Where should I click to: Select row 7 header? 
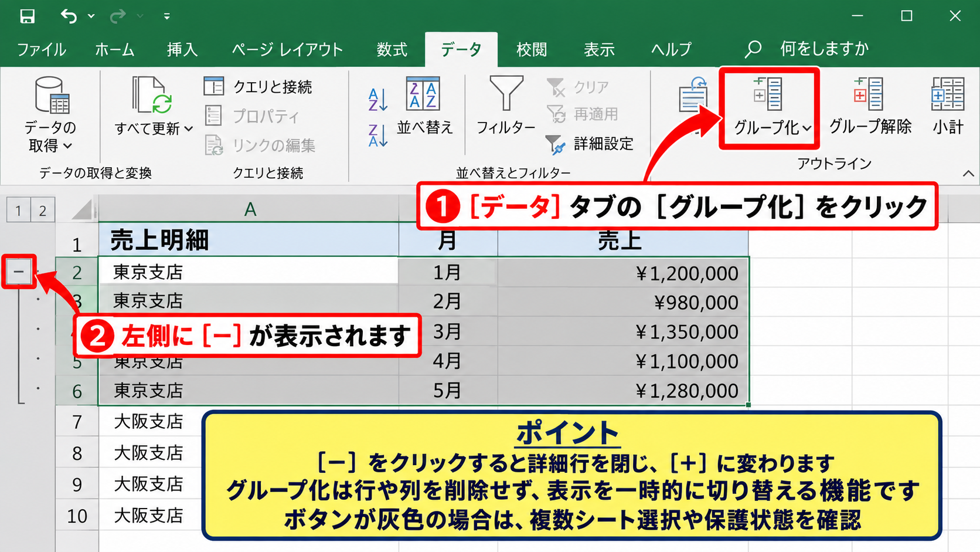coord(77,422)
